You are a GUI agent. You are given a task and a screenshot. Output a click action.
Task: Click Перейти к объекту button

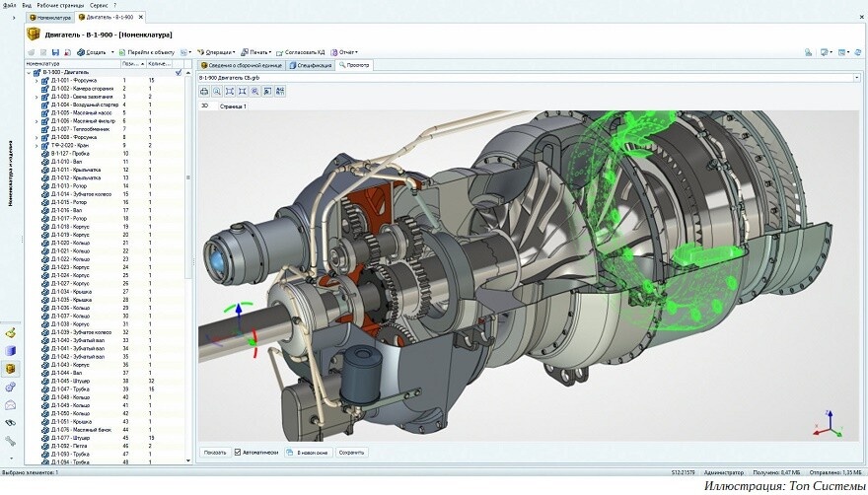coord(146,52)
